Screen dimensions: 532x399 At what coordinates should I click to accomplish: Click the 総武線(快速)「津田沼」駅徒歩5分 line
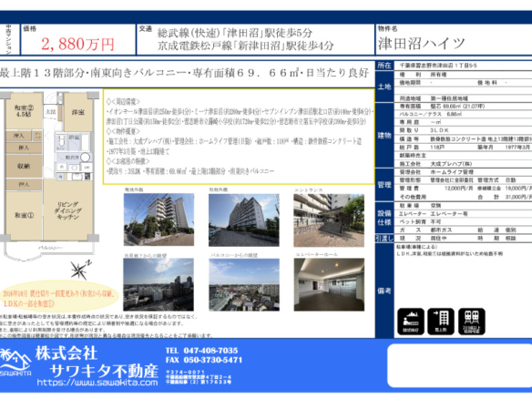point(235,33)
